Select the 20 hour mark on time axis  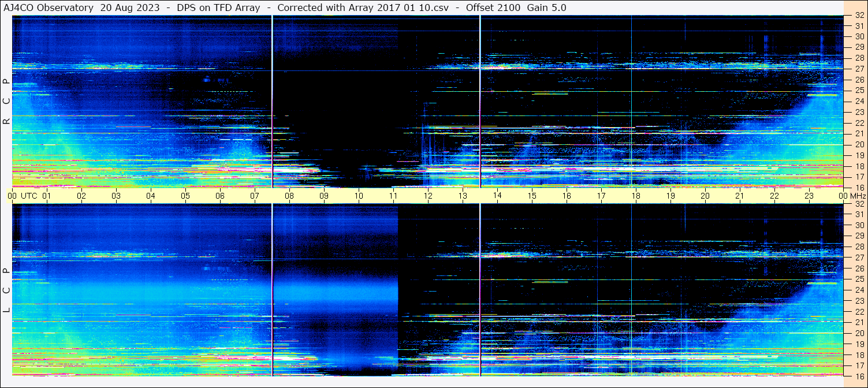pos(705,196)
